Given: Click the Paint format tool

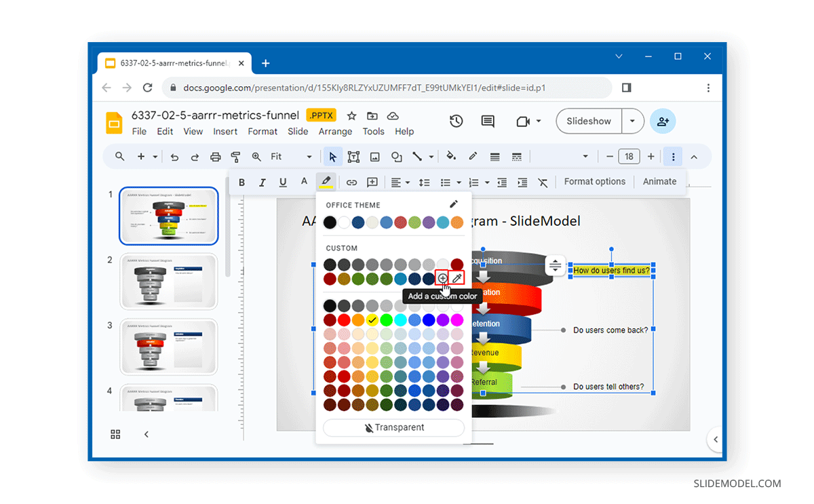Looking at the screenshot, I should 236,156.
